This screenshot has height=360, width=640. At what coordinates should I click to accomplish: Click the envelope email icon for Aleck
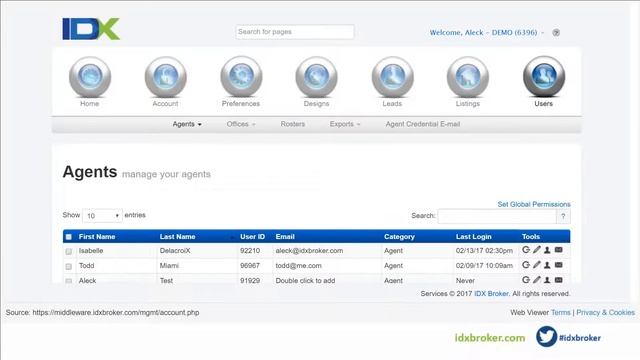[x=558, y=280]
